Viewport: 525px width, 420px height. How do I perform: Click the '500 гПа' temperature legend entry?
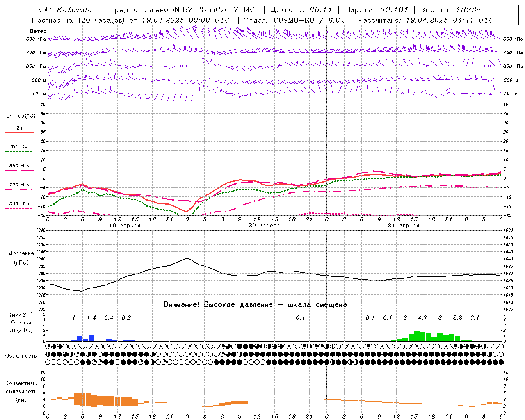point(19,204)
